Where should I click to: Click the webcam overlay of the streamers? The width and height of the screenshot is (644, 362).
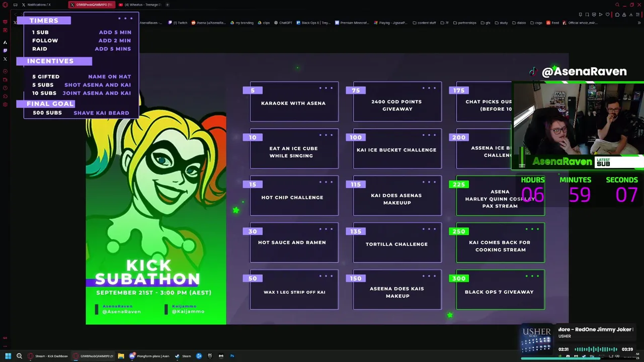point(578,126)
